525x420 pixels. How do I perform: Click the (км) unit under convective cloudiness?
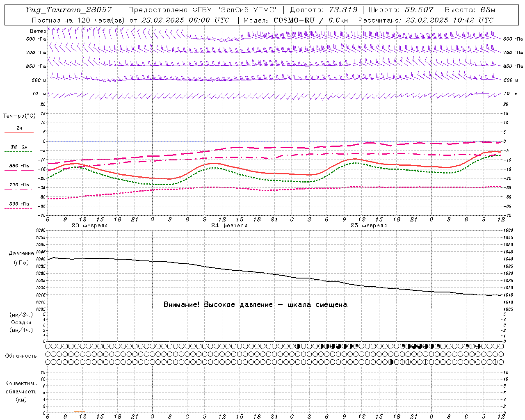[21, 399]
